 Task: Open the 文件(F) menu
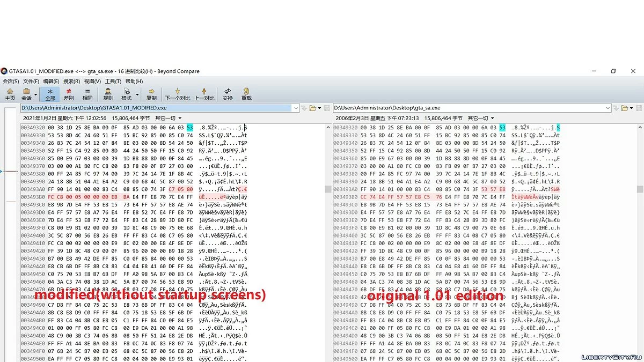(x=31, y=82)
